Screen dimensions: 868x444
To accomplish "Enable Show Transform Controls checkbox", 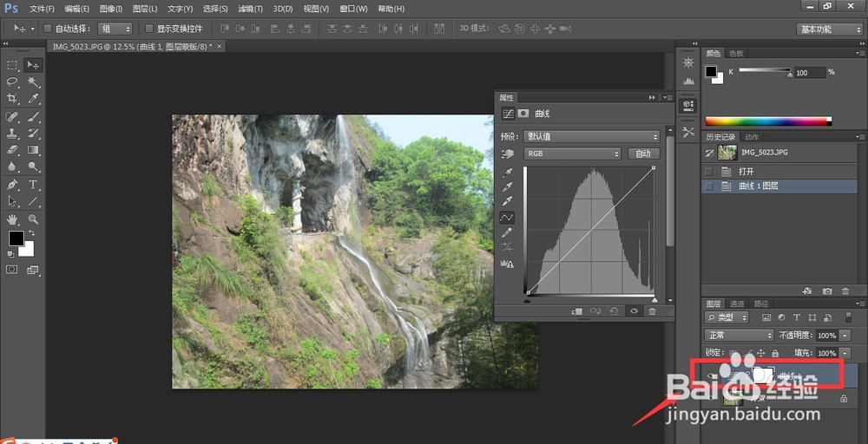I will 148,29.
